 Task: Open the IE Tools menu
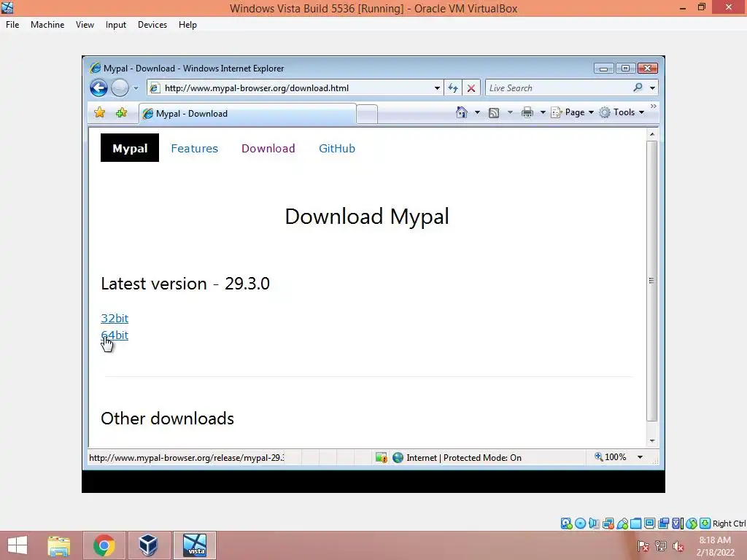tap(622, 112)
